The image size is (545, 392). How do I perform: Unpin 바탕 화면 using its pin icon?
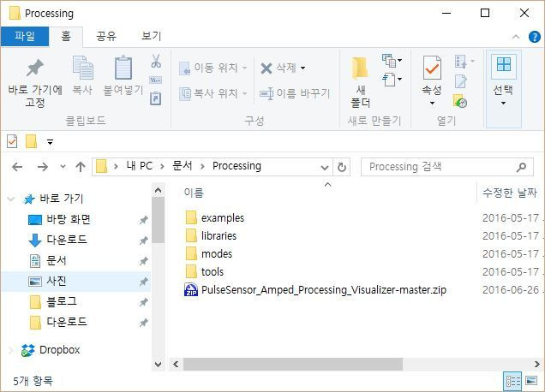tap(144, 219)
